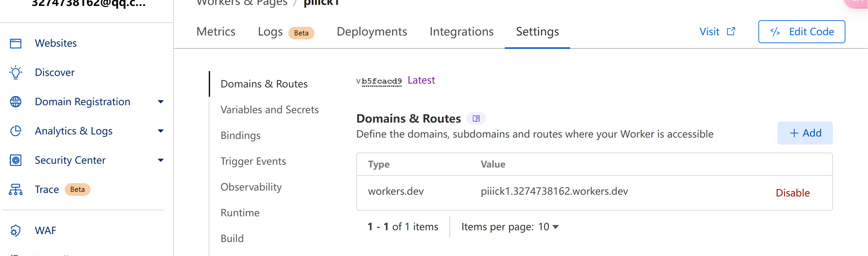This screenshot has height=256, width=868.
Task: Click the WAF shield icon
Action: point(16,231)
